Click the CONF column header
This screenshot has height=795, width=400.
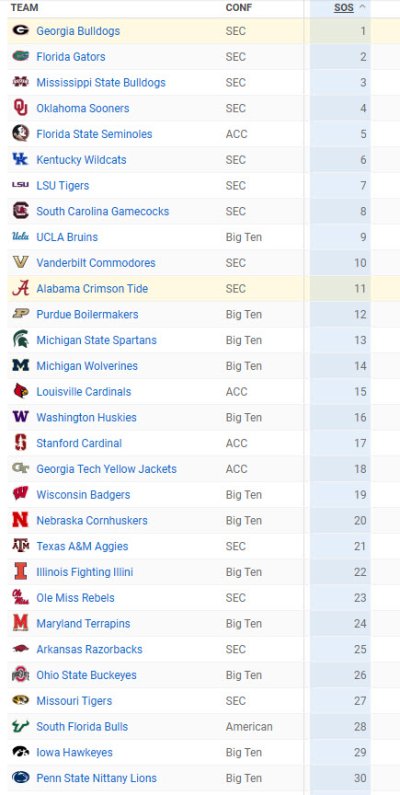pos(239,8)
